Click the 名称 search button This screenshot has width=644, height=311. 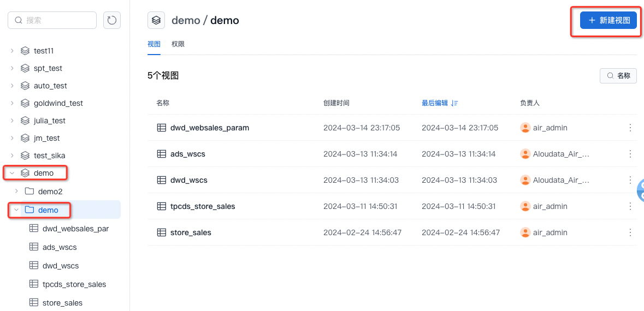(x=618, y=76)
